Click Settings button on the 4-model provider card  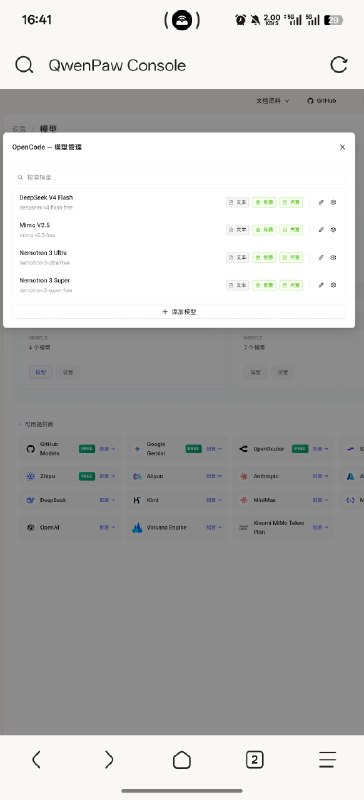pos(68,372)
